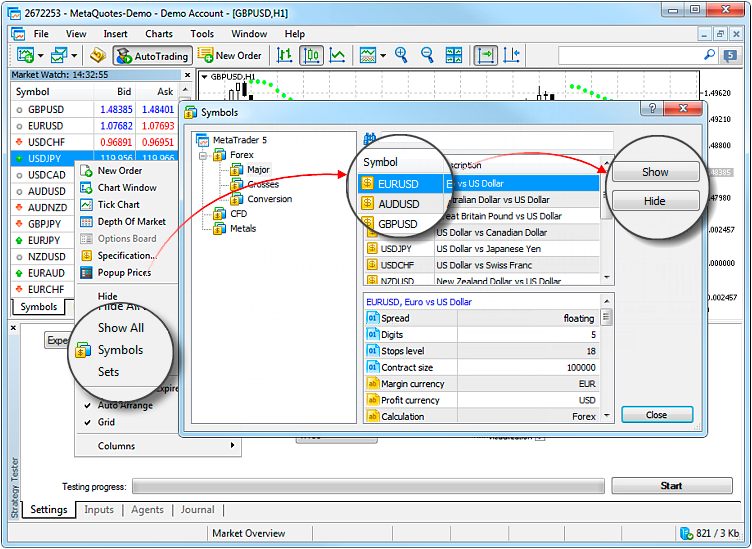Click the New Chart toolbar icon
This screenshot has width=752, height=549.
[25, 55]
